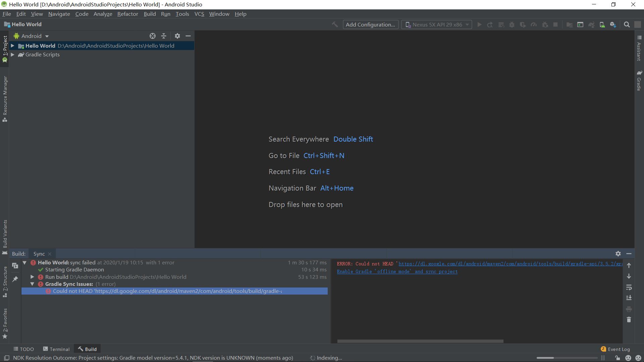Click the up arrow in build output
The image size is (644, 362).
[x=629, y=265]
